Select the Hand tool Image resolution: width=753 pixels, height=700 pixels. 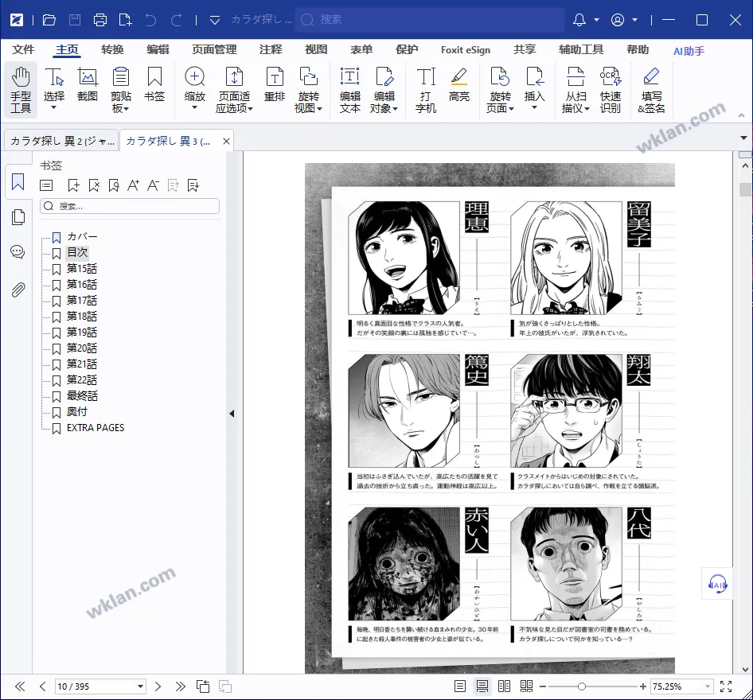pos(21,90)
